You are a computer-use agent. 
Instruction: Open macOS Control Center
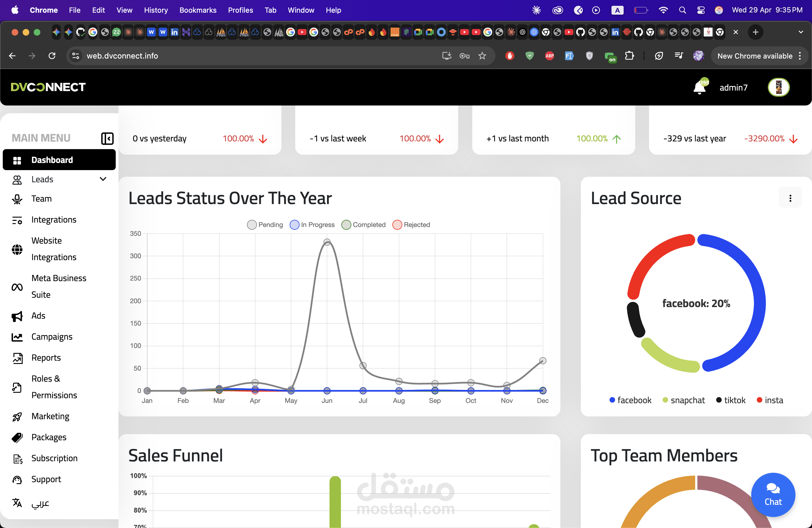701,10
